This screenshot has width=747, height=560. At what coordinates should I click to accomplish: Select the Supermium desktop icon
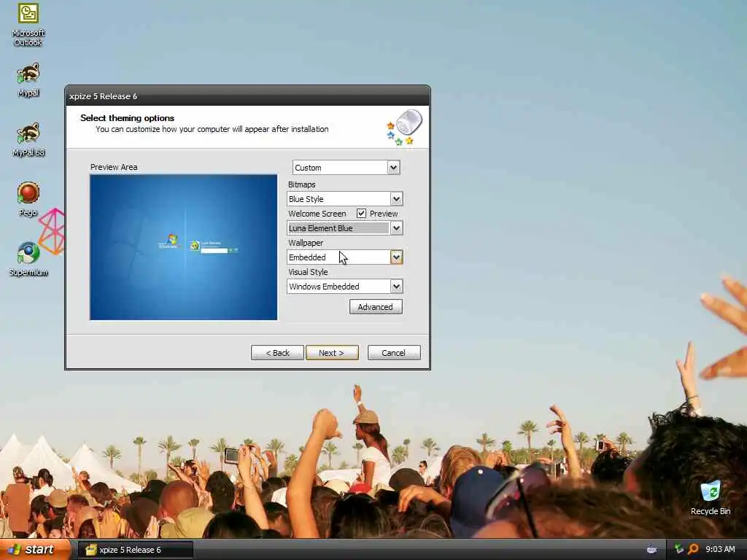pyautogui.click(x=28, y=259)
